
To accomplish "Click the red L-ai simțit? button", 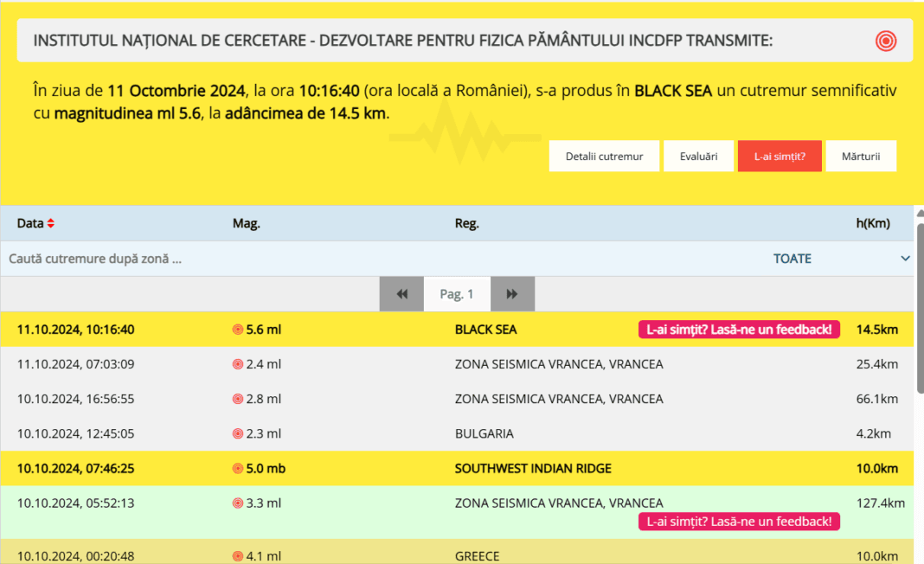I will click(780, 156).
